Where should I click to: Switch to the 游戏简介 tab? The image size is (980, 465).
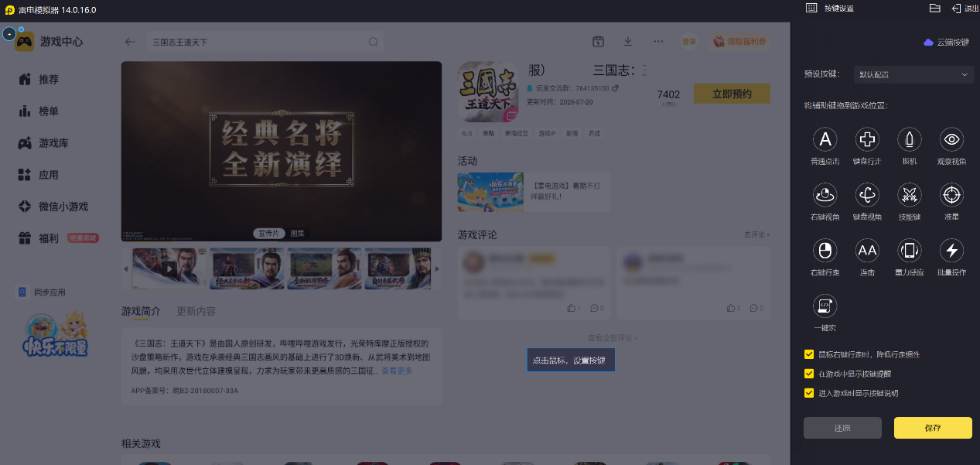(141, 311)
